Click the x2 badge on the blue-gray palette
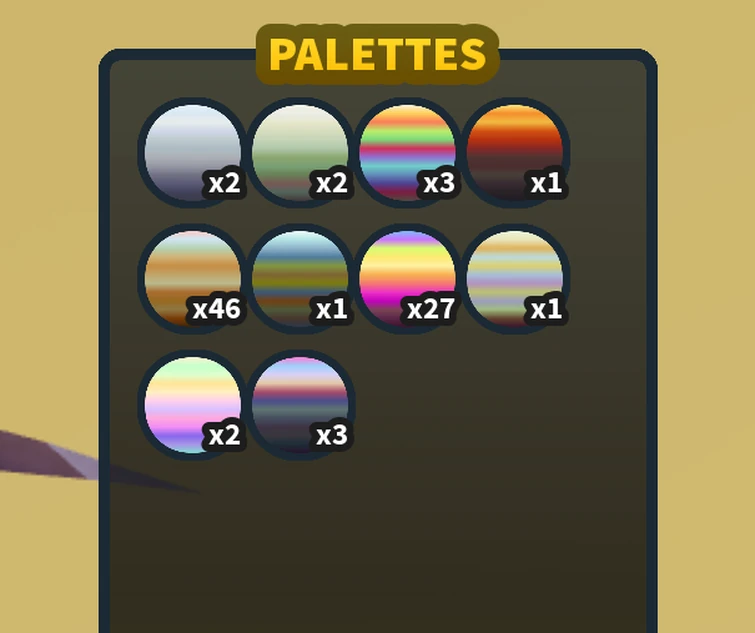The height and width of the screenshot is (633, 755). click(224, 183)
